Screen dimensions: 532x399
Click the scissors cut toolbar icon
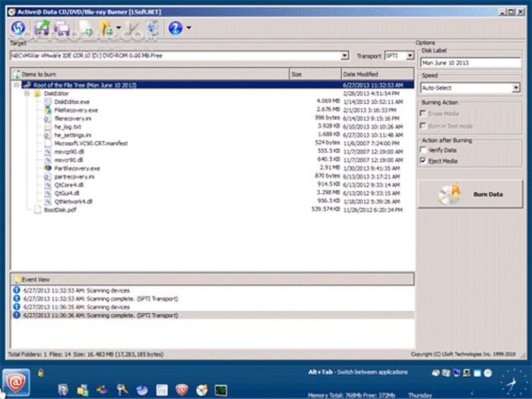[132, 29]
